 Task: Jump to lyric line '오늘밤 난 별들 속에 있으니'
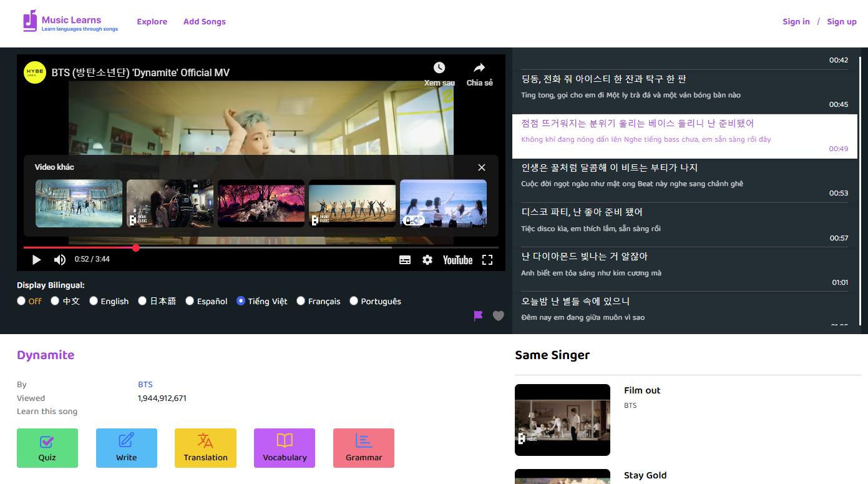point(685,309)
